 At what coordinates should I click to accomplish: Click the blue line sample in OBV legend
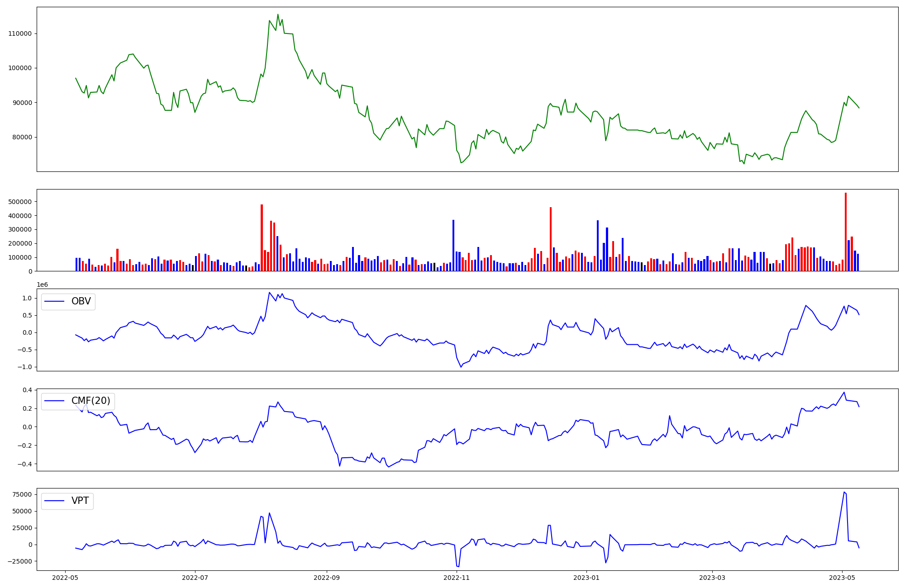pyautogui.click(x=54, y=301)
